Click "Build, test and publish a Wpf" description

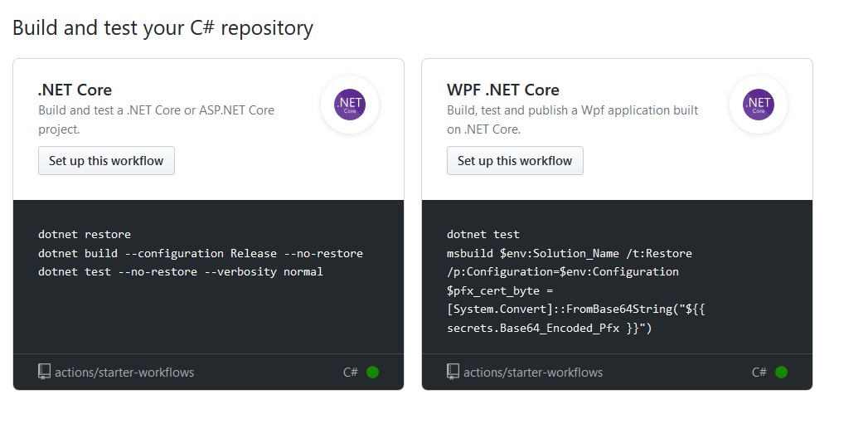[573, 119]
